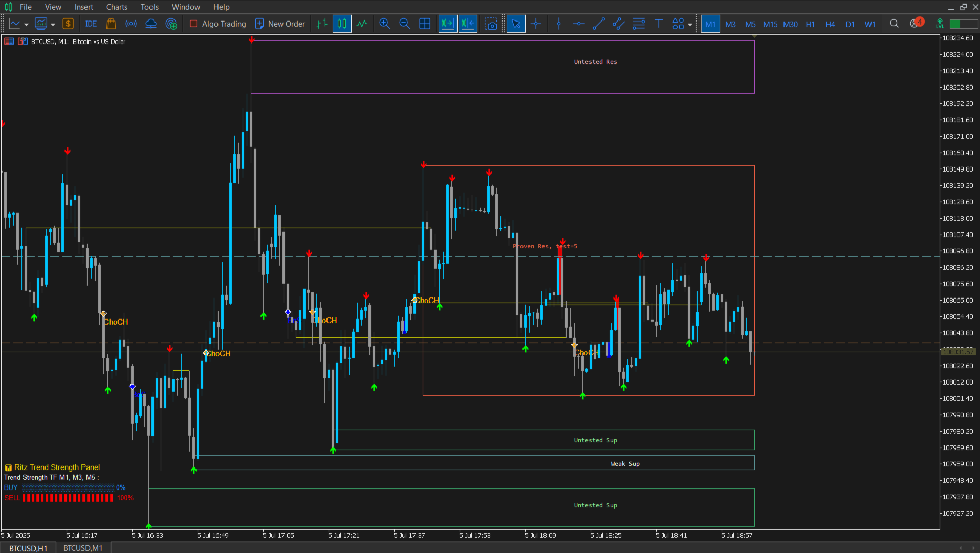Image resolution: width=980 pixels, height=553 pixels.
Task: Expand the shapes objects dropdown arrow
Action: tap(690, 25)
